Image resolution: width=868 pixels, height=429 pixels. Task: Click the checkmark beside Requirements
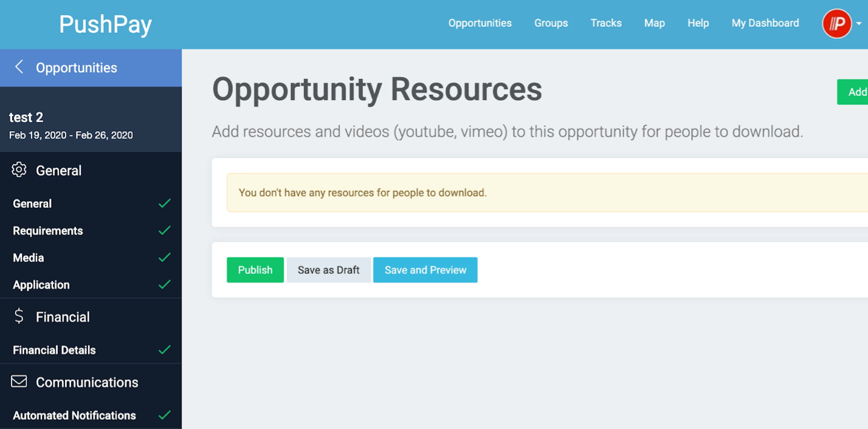[164, 230]
